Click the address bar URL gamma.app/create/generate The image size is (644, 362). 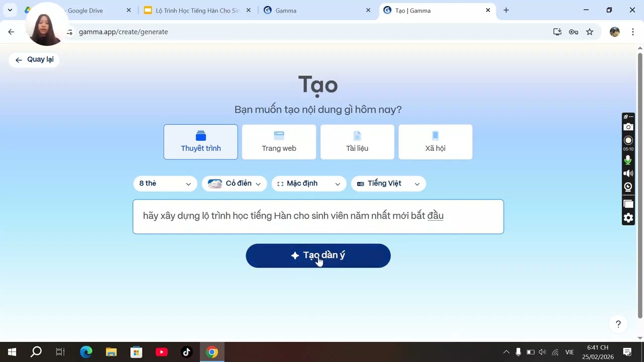123,32
